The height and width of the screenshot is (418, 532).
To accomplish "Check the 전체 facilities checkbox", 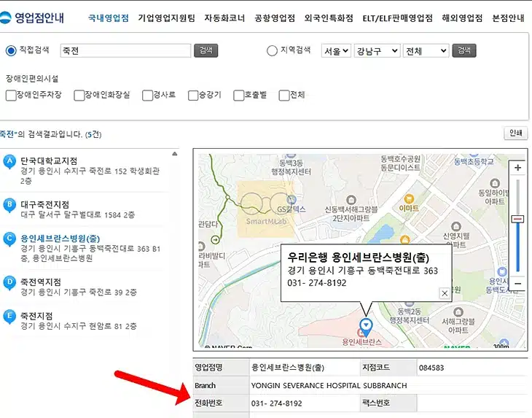I will 284,96.
